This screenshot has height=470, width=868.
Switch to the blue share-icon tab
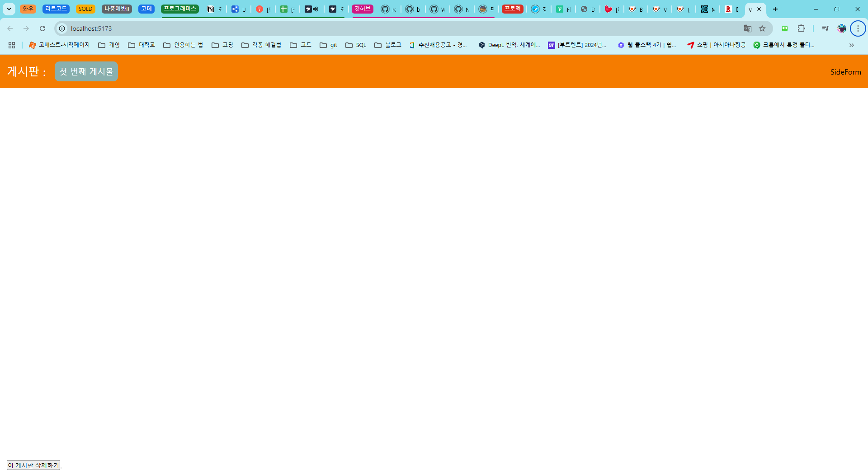click(239, 9)
